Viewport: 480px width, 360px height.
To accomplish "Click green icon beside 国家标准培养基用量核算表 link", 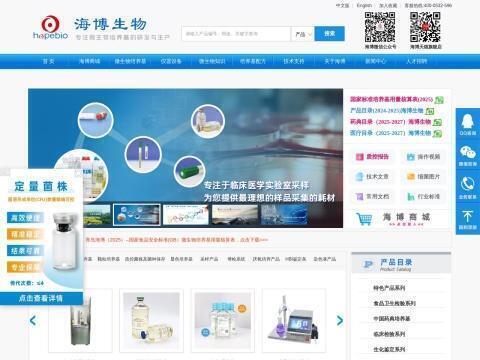I will point(439,100).
